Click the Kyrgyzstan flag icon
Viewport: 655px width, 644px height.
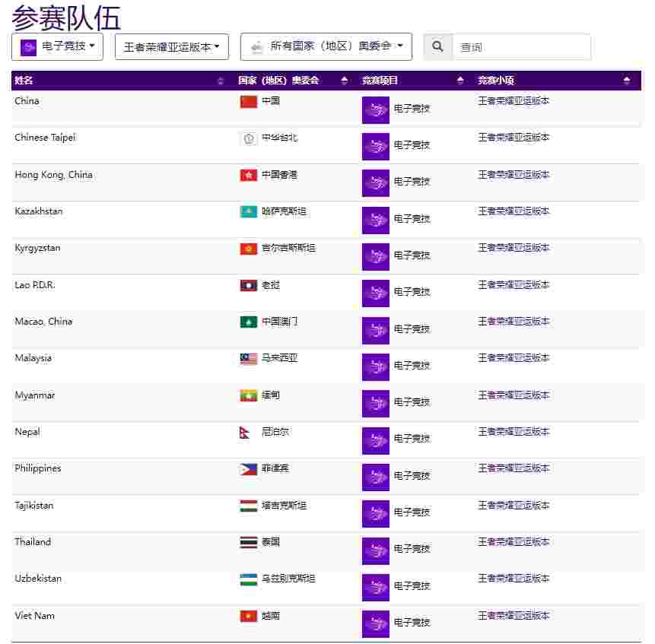click(x=249, y=249)
